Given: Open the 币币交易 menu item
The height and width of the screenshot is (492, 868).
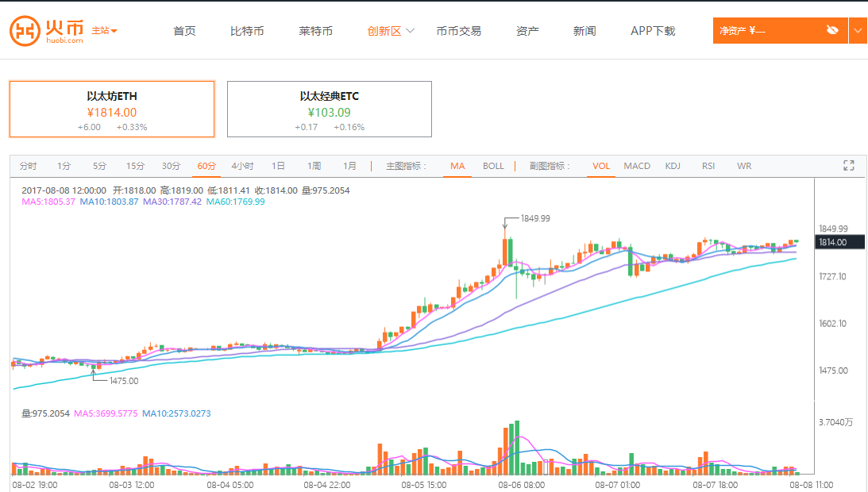Looking at the screenshot, I should (x=458, y=31).
